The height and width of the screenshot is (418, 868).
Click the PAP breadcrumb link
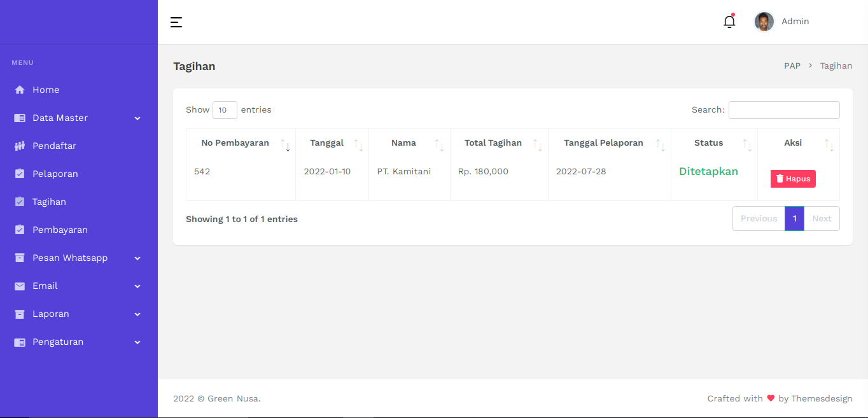[792, 66]
